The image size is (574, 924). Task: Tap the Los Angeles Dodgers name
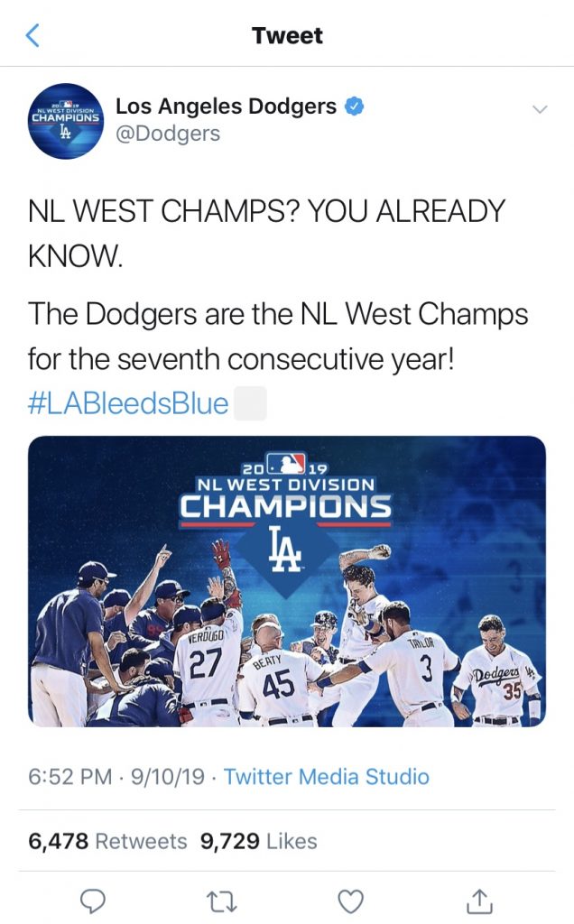coord(226,106)
